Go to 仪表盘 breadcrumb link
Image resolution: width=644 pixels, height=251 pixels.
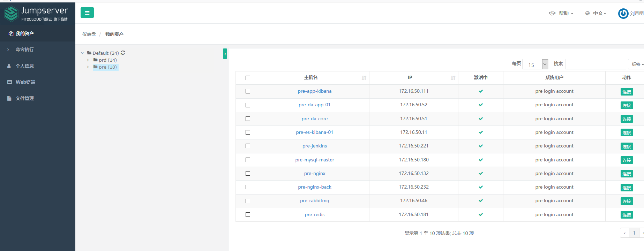(89, 34)
